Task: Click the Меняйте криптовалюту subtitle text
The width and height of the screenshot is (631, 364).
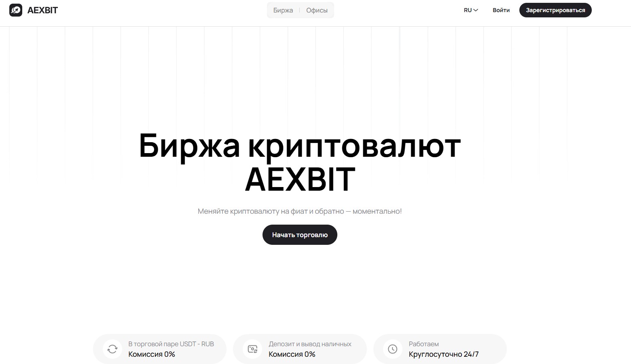Action: 299,211
